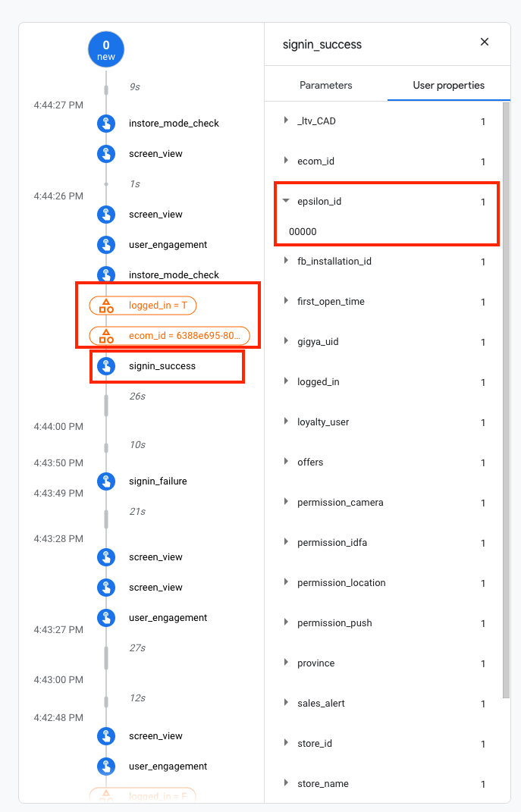The image size is (521, 812).
Task: Click the '26s' gap label
Action: 137,397
